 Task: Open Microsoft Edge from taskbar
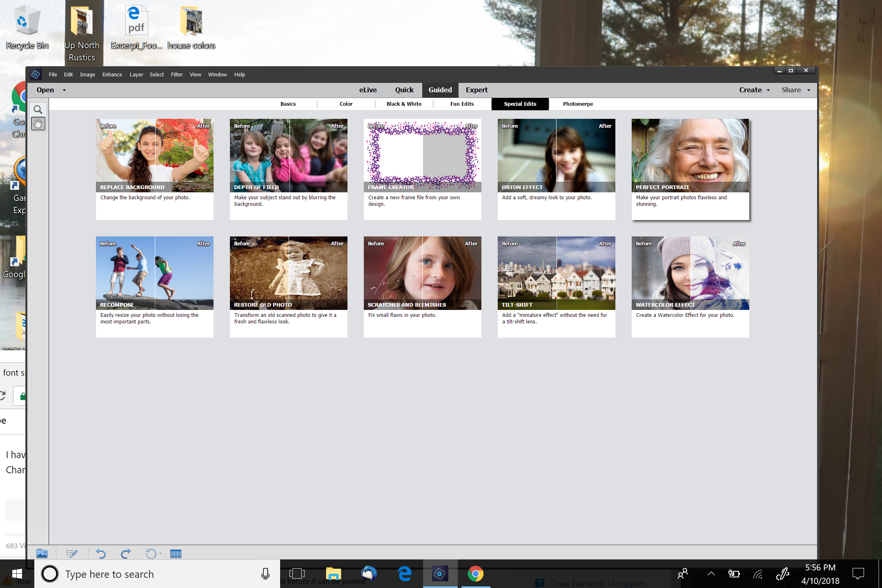[404, 574]
